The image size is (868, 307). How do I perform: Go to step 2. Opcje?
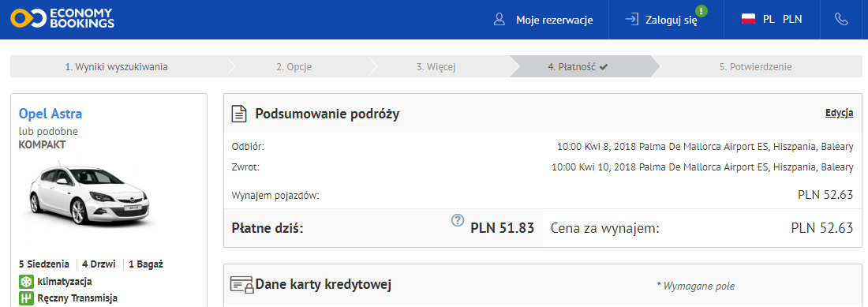pos(294,67)
